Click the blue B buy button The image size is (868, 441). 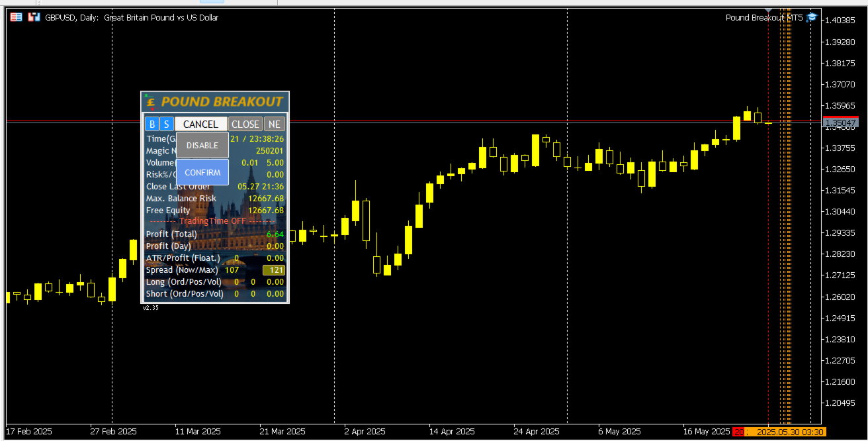152,124
